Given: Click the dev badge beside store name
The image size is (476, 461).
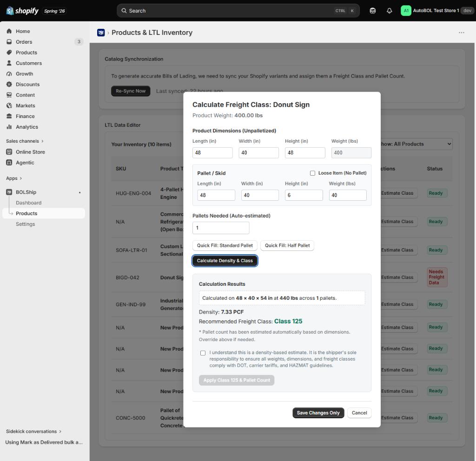Looking at the screenshot, I should [x=468, y=11].
